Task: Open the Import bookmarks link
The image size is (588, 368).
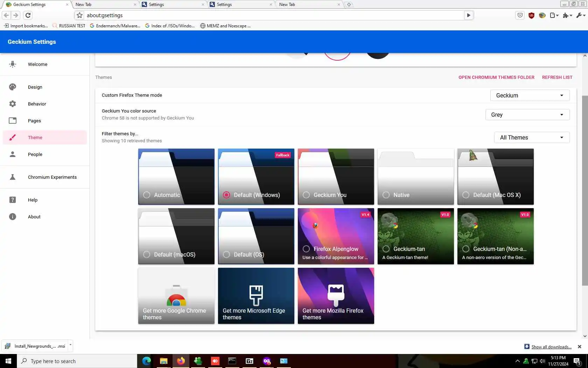Action: coord(26,26)
